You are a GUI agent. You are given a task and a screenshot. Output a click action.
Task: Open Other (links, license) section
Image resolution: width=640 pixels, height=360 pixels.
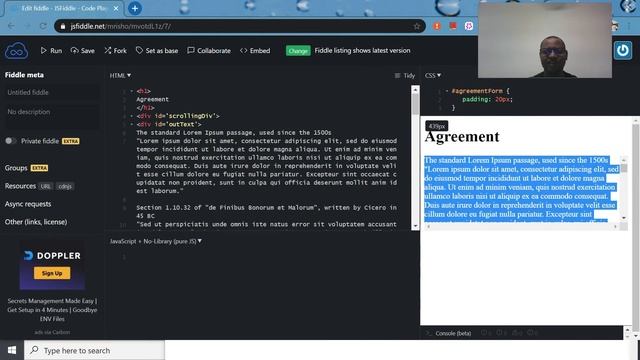pyautogui.click(x=36, y=222)
